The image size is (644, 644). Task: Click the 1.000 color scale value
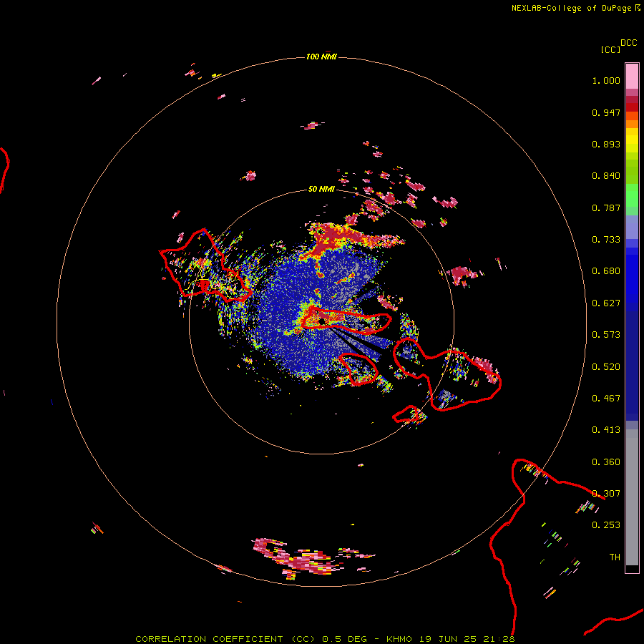point(606,80)
